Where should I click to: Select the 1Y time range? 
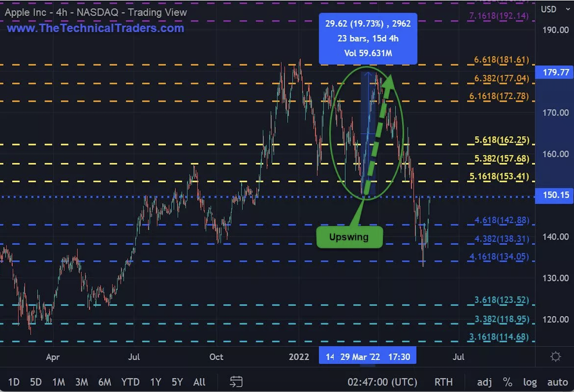[156, 382]
